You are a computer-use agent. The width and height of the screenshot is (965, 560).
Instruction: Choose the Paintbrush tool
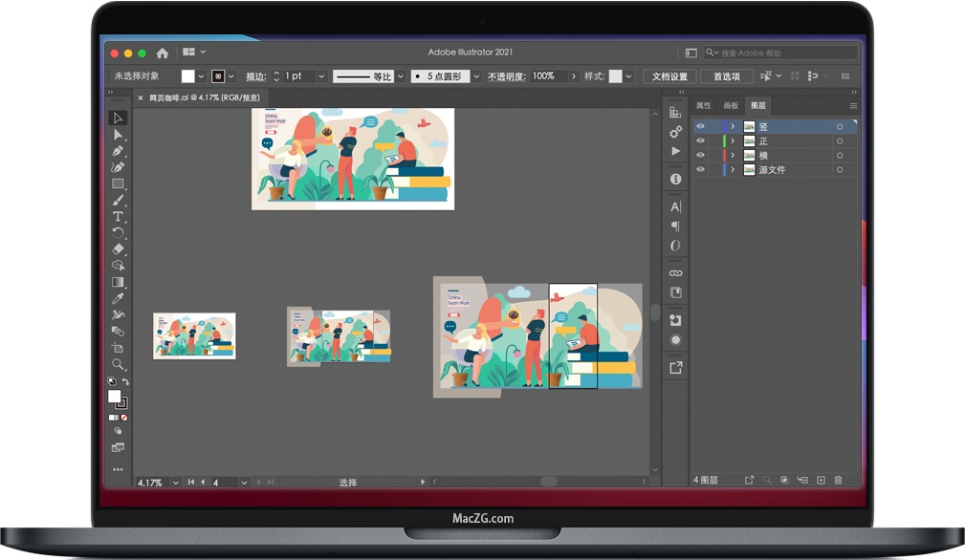point(119,201)
